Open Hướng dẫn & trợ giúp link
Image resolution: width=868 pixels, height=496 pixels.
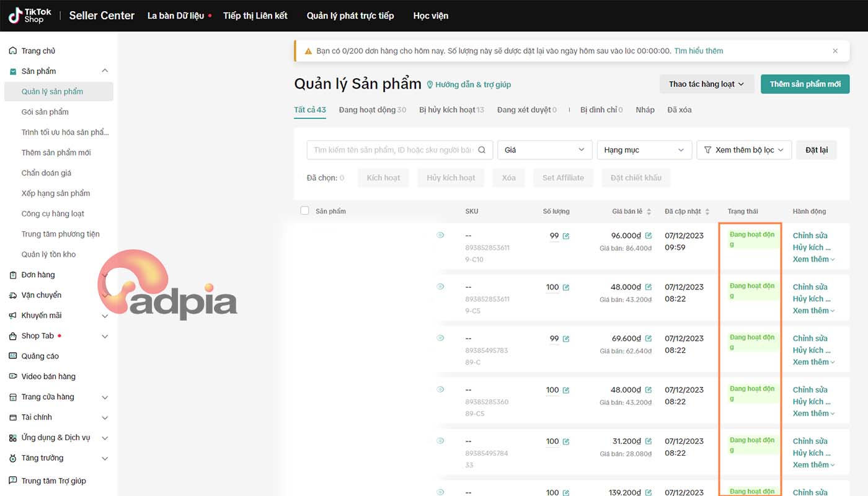tap(469, 84)
